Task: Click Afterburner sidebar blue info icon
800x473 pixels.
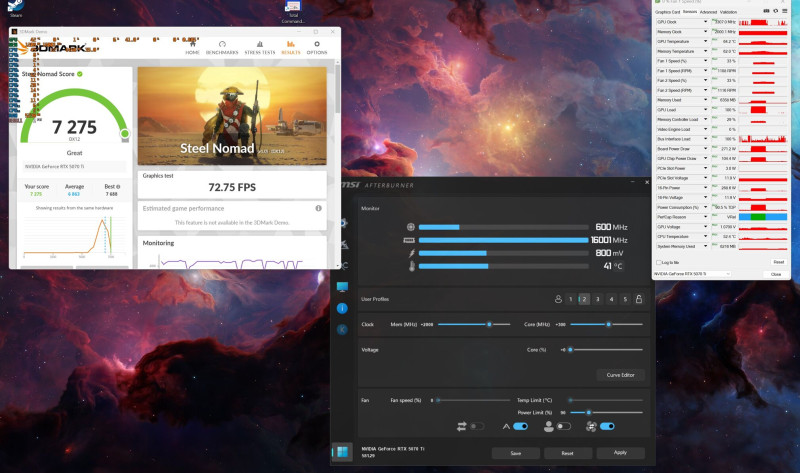Action: tap(342, 308)
